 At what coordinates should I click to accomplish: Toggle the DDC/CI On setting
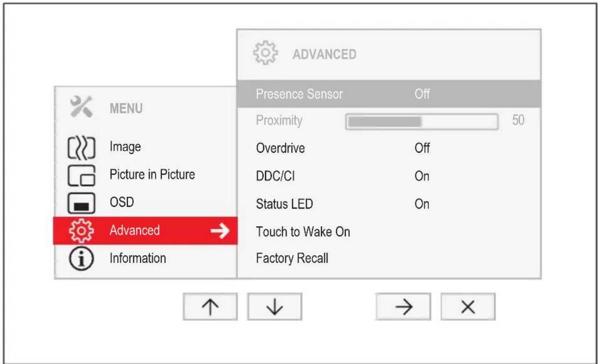click(x=422, y=176)
